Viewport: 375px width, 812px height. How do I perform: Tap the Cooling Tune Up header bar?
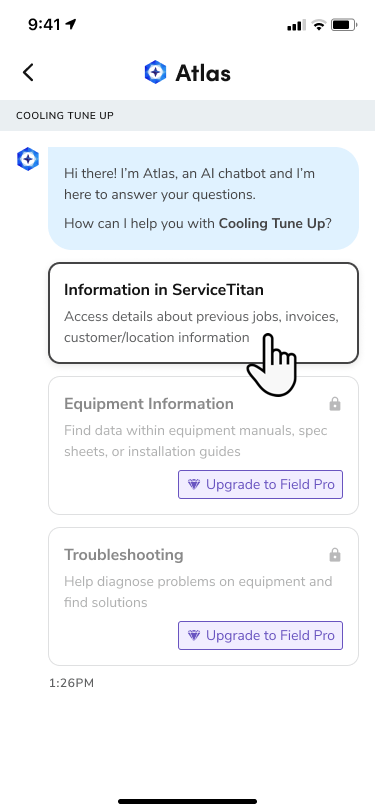(x=188, y=115)
